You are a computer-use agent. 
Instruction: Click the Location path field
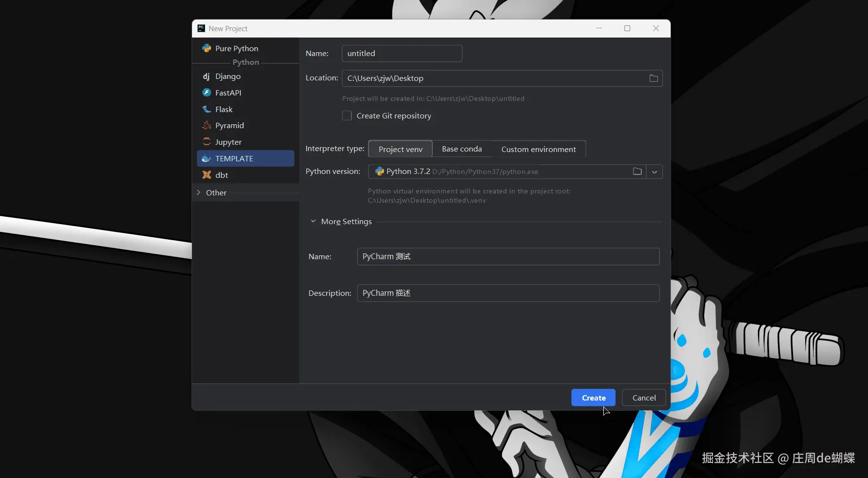pyautogui.click(x=502, y=78)
